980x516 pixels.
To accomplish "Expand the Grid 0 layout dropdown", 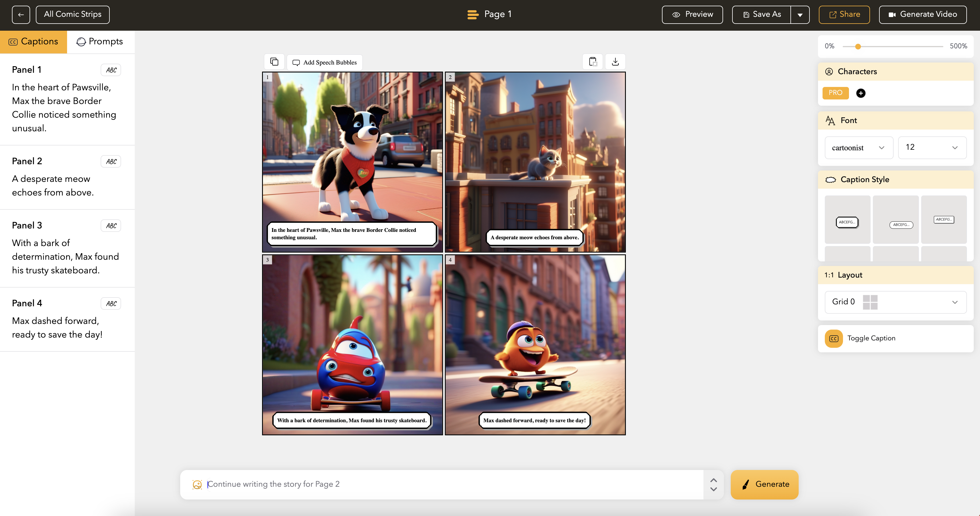I will click(895, 302).
